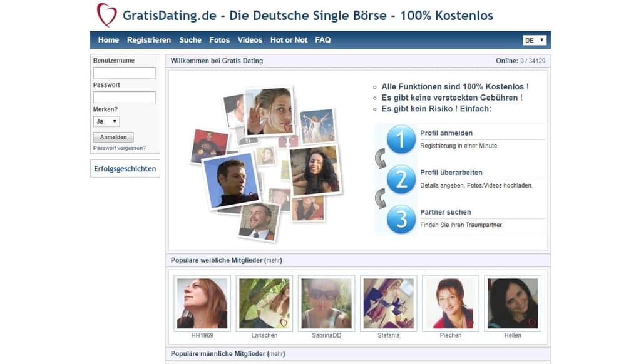The height and width of the screenshot is (364, 641).
Task: Click the blue step 3 circle icon
Action: click(x=401, y=219)
